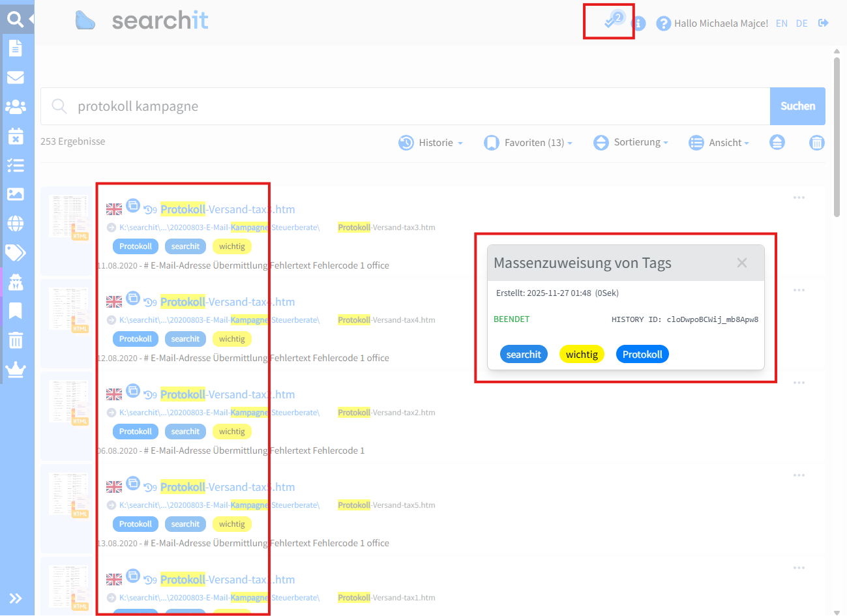Open the Favoriten (13) dropdown
Screen dimensions: 847x616
[x=528, y=143]
